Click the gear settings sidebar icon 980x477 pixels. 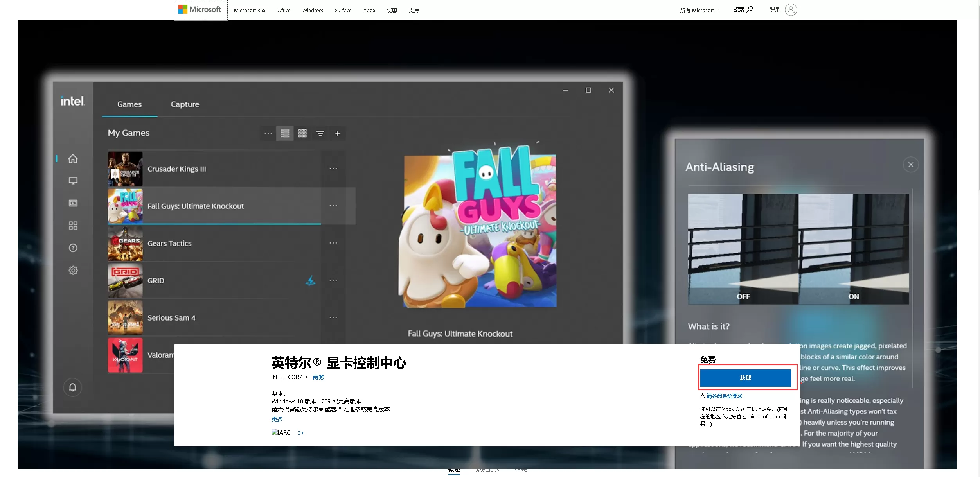[73, 271]
